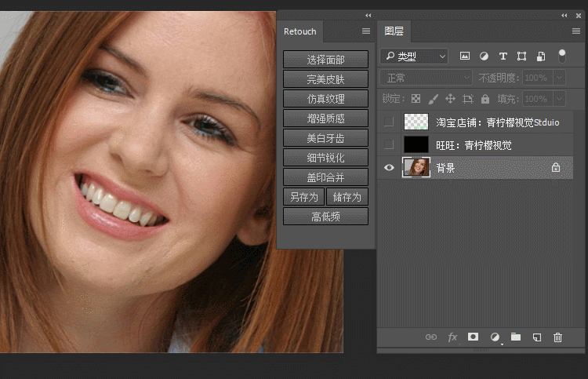Lock position move icon
This screenshot has width=588, height=379.
point(450,99)
